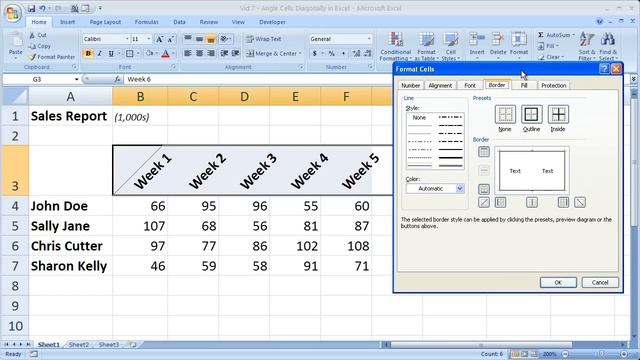Image resolution: width=640 pixels, height=360 pixels.
Task: Open Merge & Center dropdown arrow
Action: [300, 53]
